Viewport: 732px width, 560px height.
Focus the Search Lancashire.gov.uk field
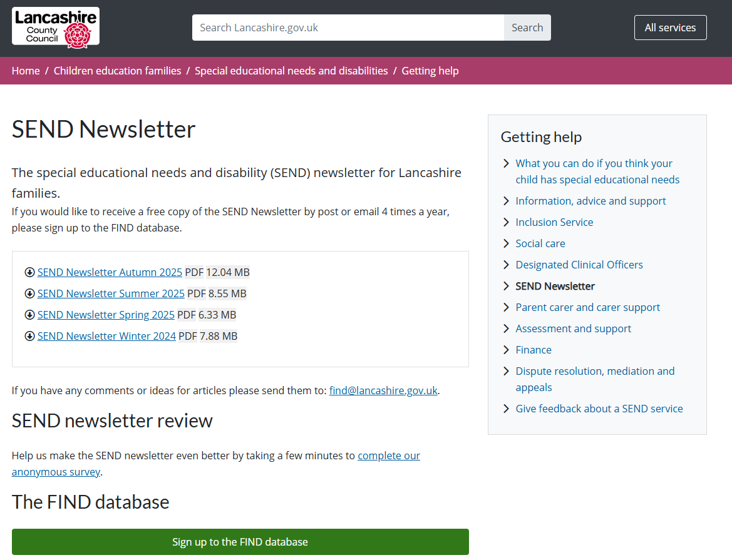348,28
